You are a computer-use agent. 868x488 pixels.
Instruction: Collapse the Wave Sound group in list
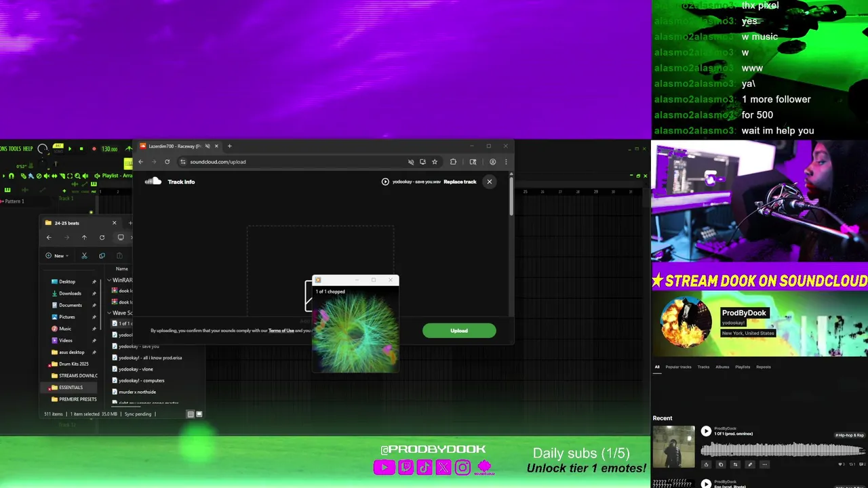109,313
